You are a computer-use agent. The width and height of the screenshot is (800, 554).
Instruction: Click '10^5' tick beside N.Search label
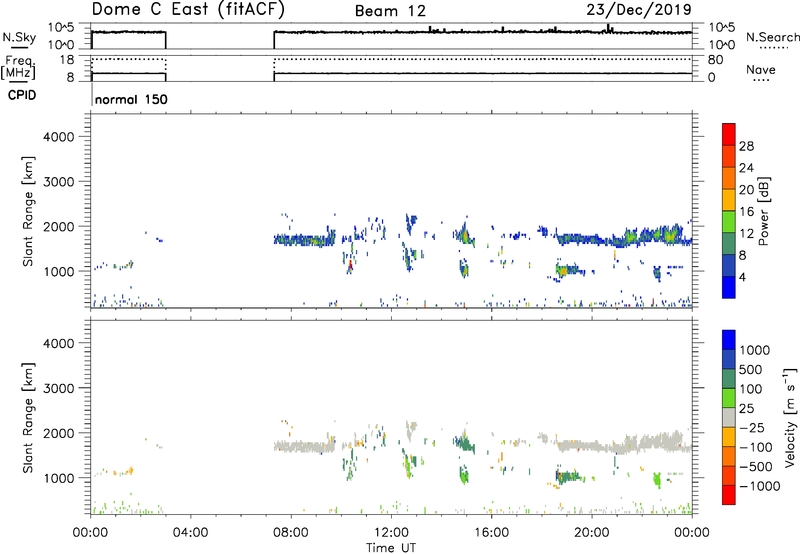722,28
